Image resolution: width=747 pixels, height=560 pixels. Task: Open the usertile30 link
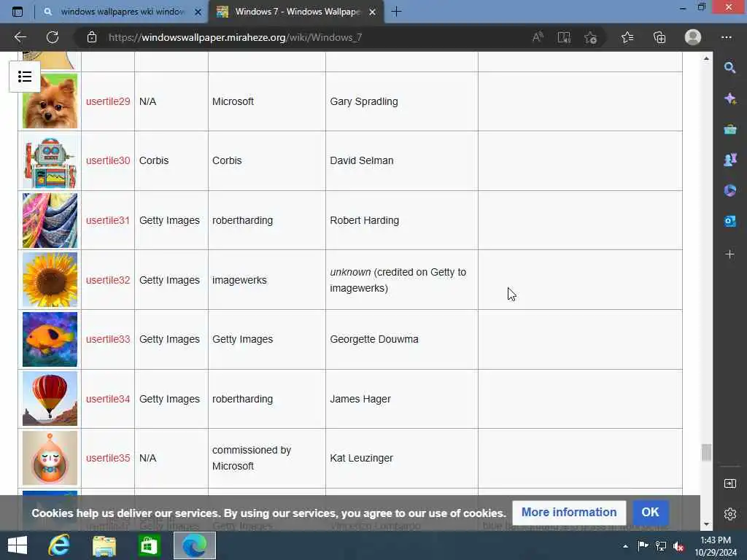tap(108, 160)
